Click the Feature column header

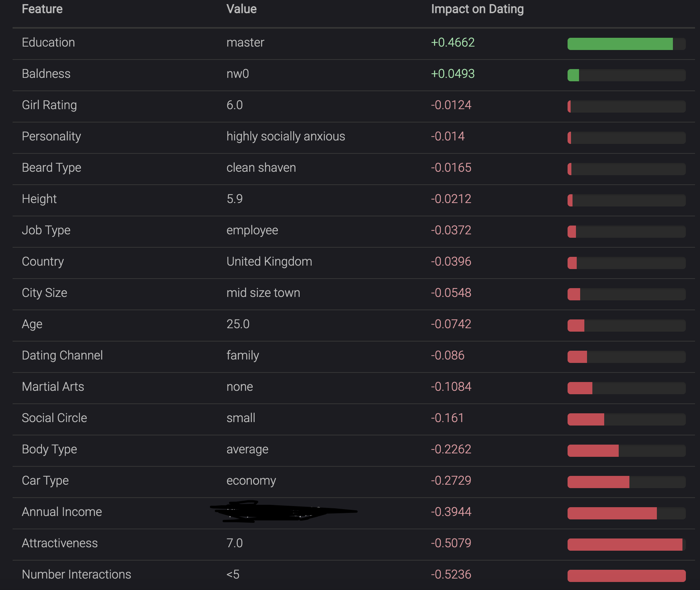point(42,9)
